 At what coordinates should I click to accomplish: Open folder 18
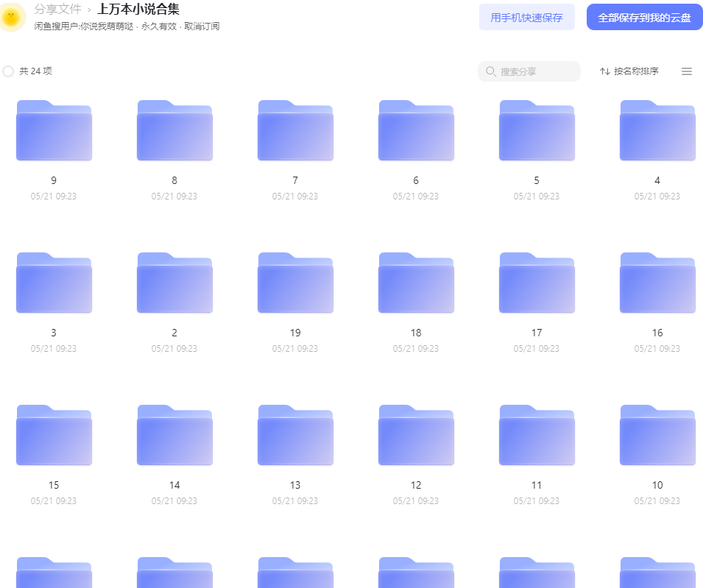[416, 283]
